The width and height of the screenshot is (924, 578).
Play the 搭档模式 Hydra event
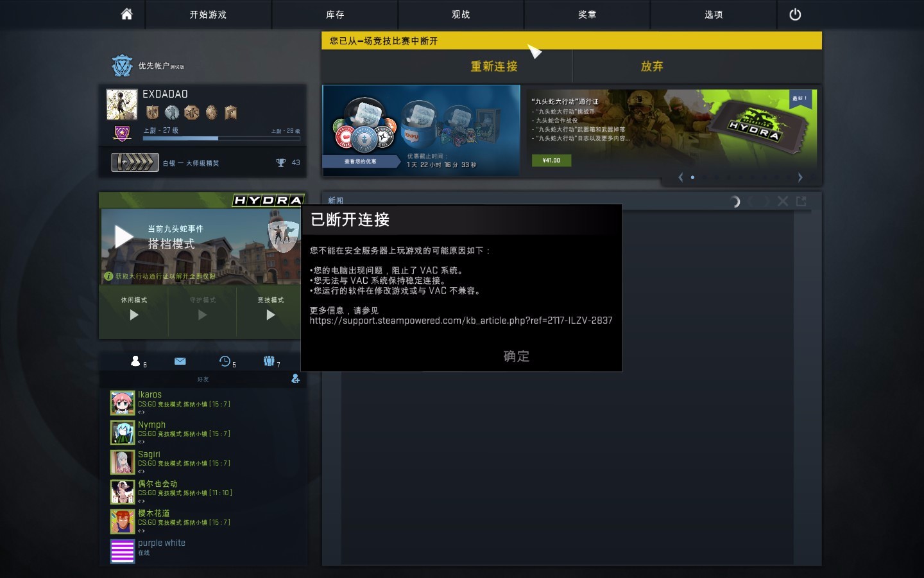pos(124,236)
